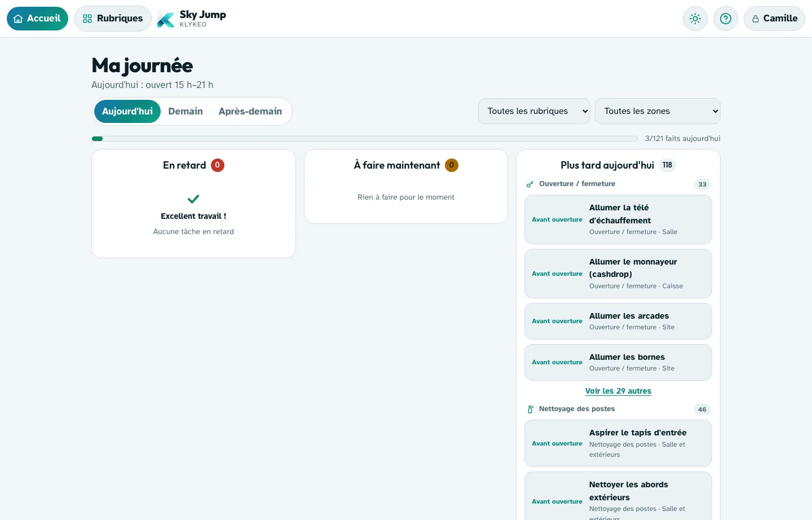Open the Aspirer le tapis d'entrée task
The height and width of the screenshot is (520, 812).
[x=618, y=443]
